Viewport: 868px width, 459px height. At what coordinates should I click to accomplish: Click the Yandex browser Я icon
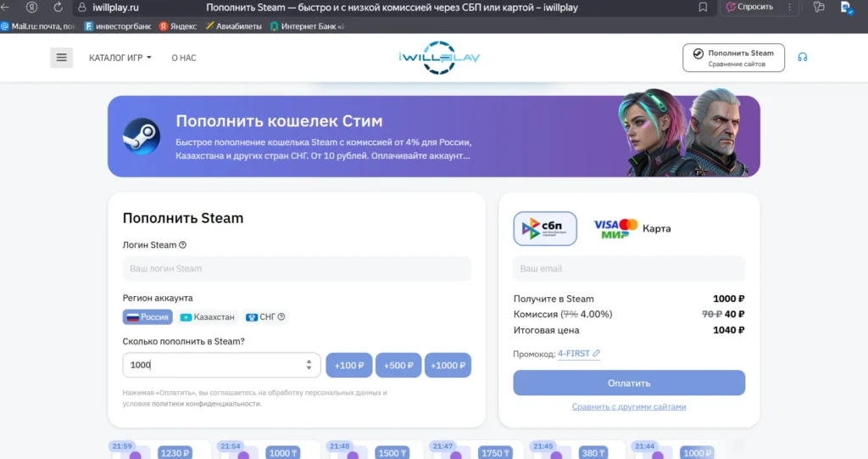click(x=31, y=7)
